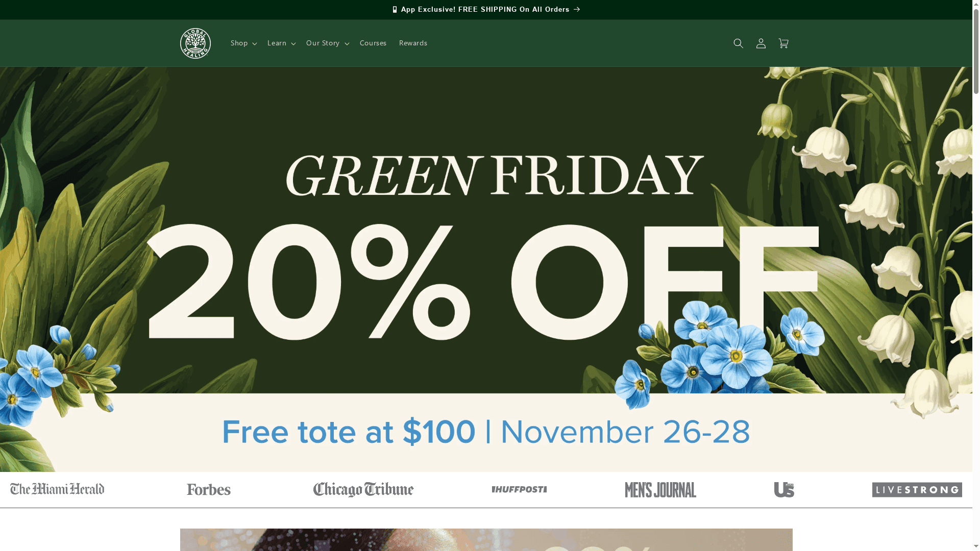Image resolution: width=980 pixels, height=551 pixels.
Task: Click the arrow in the announcement bar
Action: coord(577,10)
